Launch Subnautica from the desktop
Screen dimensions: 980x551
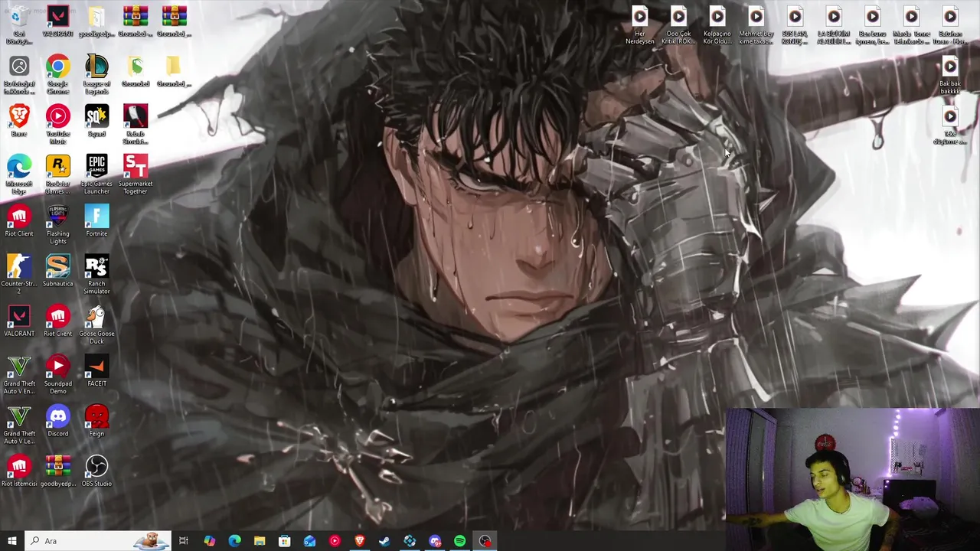(57, 271)
